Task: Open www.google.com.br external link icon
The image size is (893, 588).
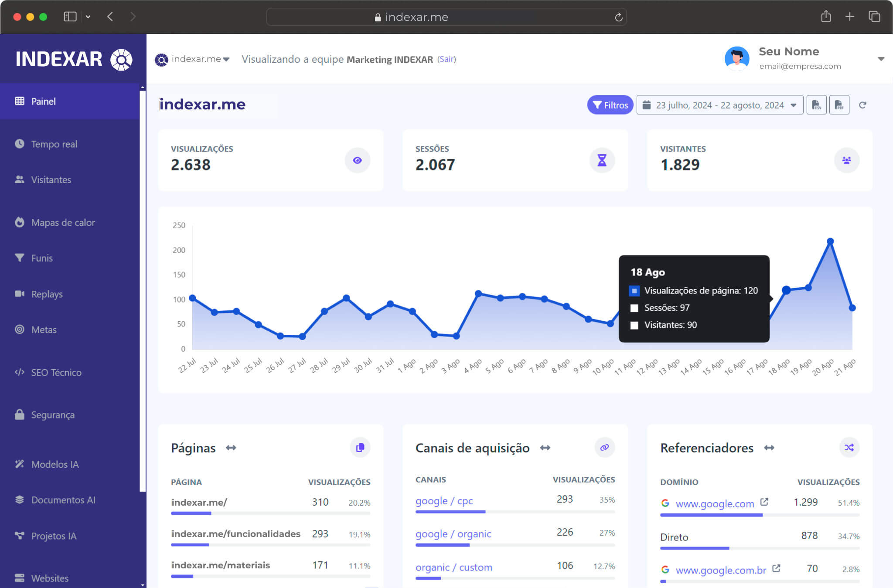Action: 776,568
